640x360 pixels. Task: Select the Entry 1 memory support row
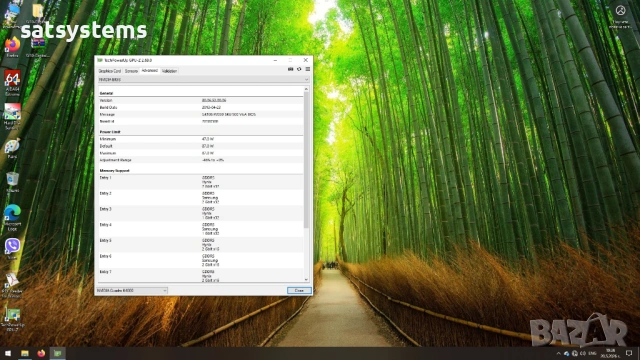click(x=201, y=182)
